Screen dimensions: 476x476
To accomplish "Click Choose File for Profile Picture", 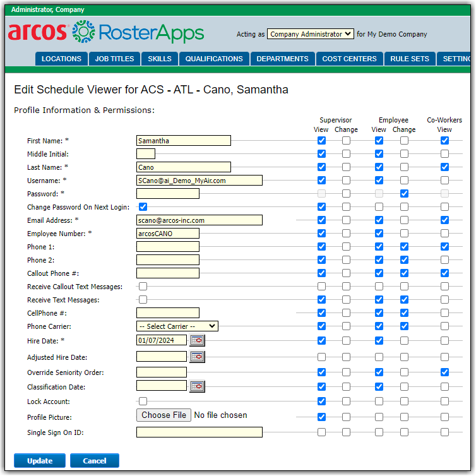I will tap(164, 415).
